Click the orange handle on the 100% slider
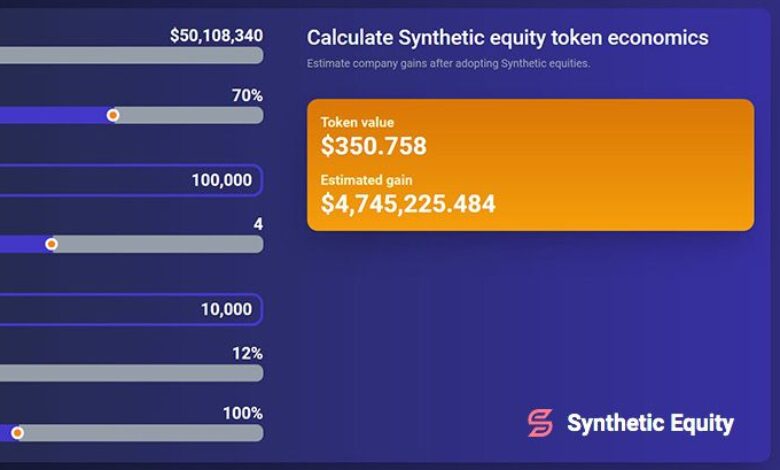This screenshot has width=780, height=470. click(x=17, y=433)
